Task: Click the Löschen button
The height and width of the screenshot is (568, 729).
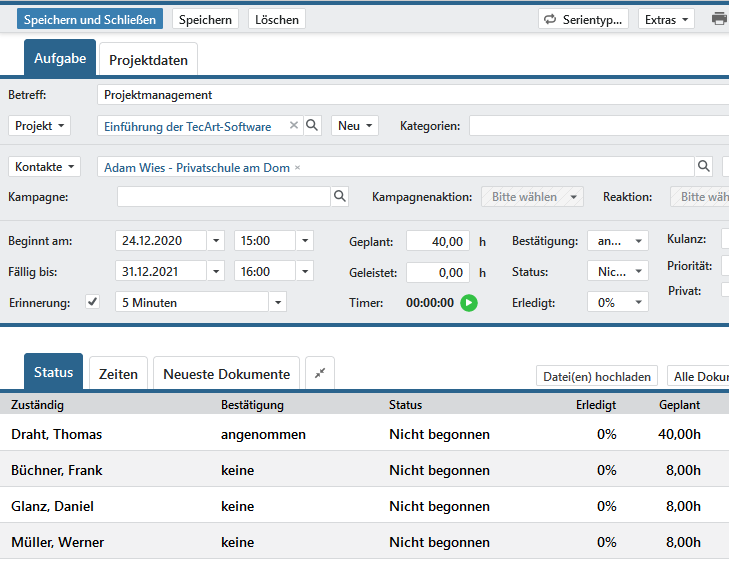Action: pos(277,20)
